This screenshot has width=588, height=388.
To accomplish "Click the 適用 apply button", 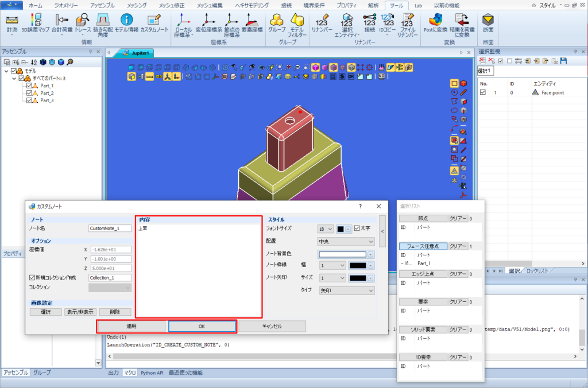I will pyautogui.click(x=131, y=326).
